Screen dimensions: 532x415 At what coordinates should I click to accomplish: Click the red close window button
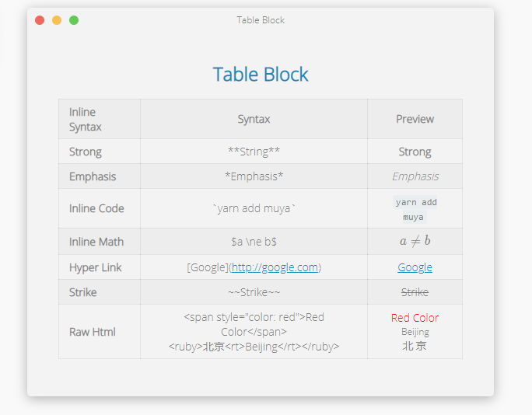pyautogui.click(x=40, y=20)
